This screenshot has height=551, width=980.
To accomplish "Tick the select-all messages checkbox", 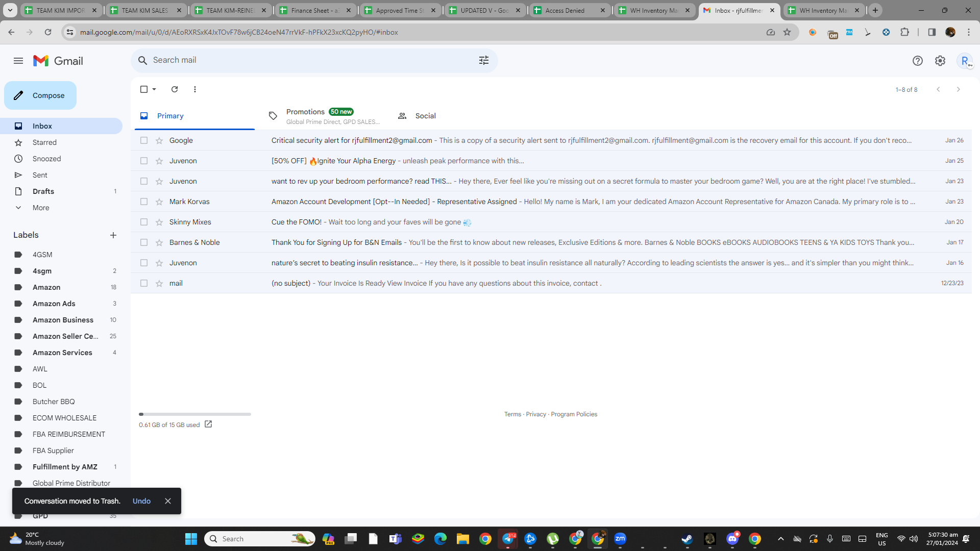I will coord(144,89).
